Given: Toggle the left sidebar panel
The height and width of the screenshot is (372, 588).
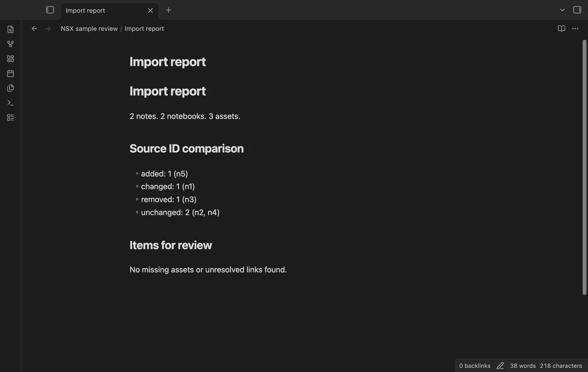Looking at the screenshot, I should 50,10.
